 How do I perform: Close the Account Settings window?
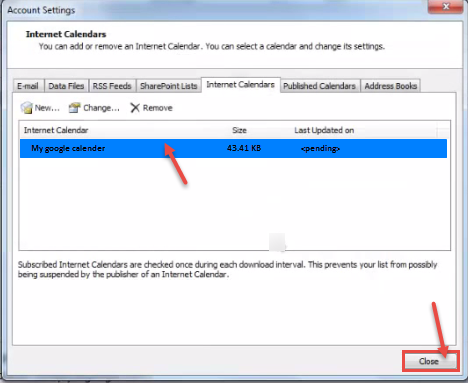pos(446,6)
